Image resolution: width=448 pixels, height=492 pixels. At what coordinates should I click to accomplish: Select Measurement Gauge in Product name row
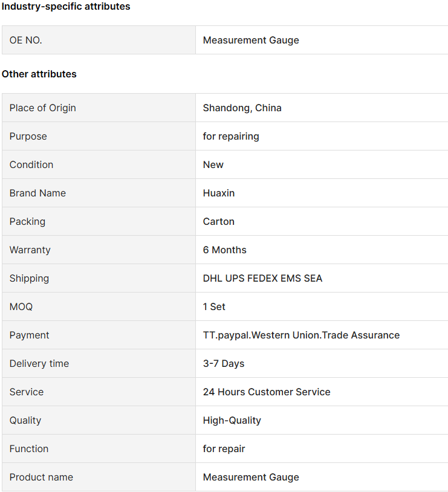pyautogui.click(x=251, y=477)
